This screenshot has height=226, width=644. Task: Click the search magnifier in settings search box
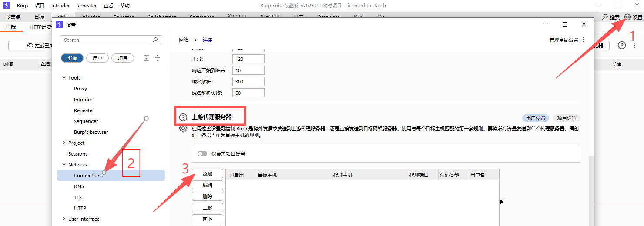tap(155, 40)
